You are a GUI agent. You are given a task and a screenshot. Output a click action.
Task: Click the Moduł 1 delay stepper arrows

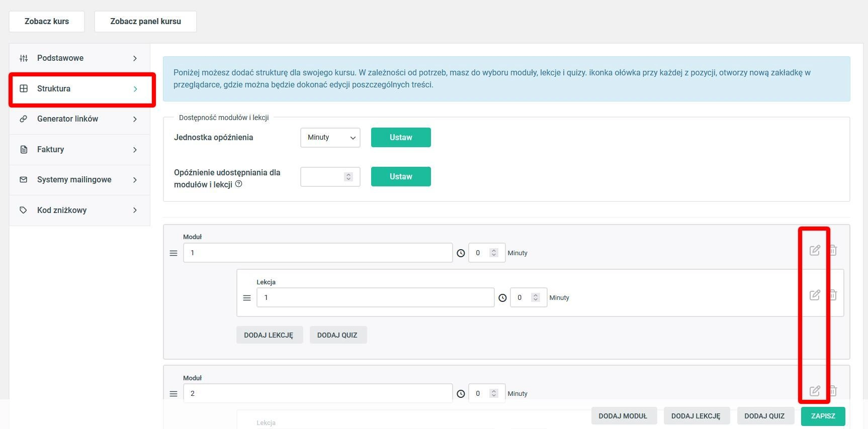coord(494,253)
